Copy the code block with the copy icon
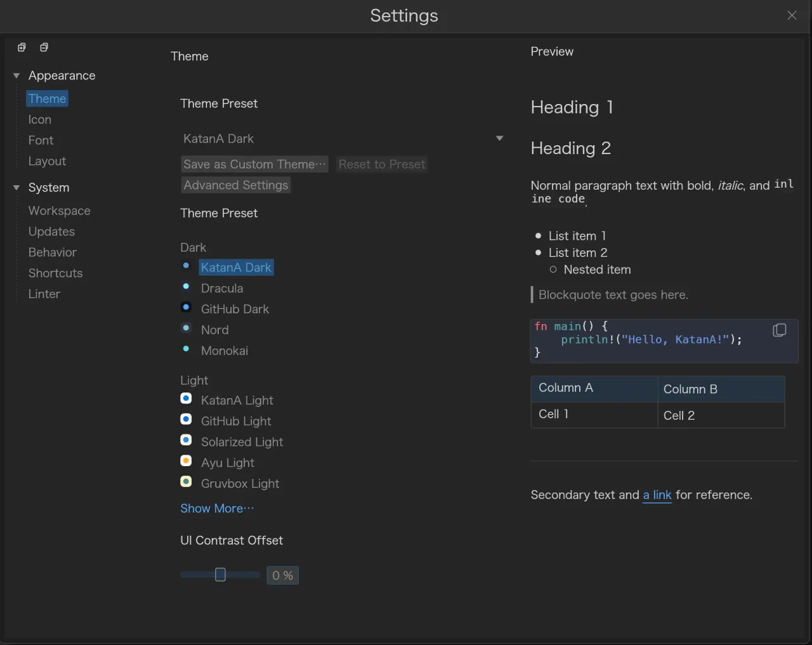812x645 pixels. [780, 330]
